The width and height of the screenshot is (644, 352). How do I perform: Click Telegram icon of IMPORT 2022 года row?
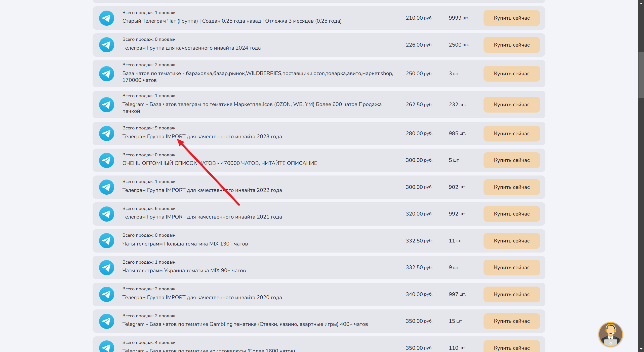106,187
